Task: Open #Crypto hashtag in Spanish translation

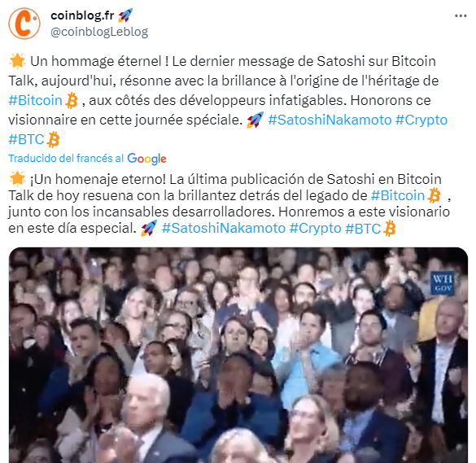Action: [x=316, y=229]
